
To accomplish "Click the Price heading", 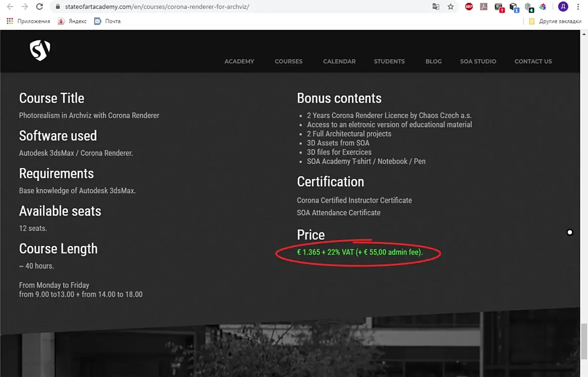I will [x=310, y=235].
